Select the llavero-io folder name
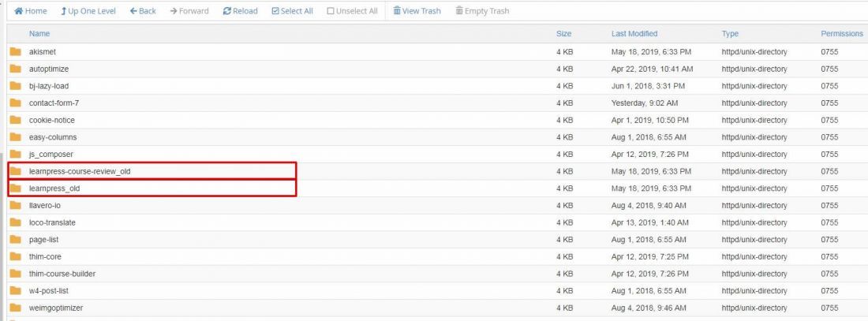 tap(45, 206)
